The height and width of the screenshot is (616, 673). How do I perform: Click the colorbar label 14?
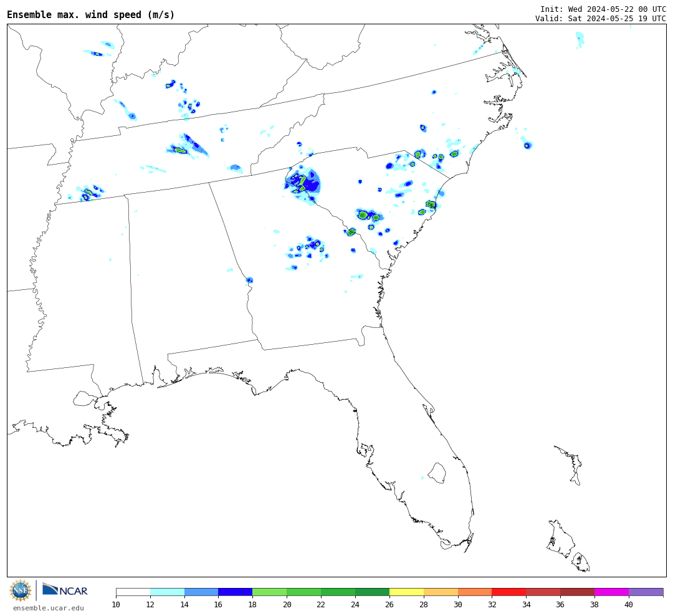click(184, 604)
